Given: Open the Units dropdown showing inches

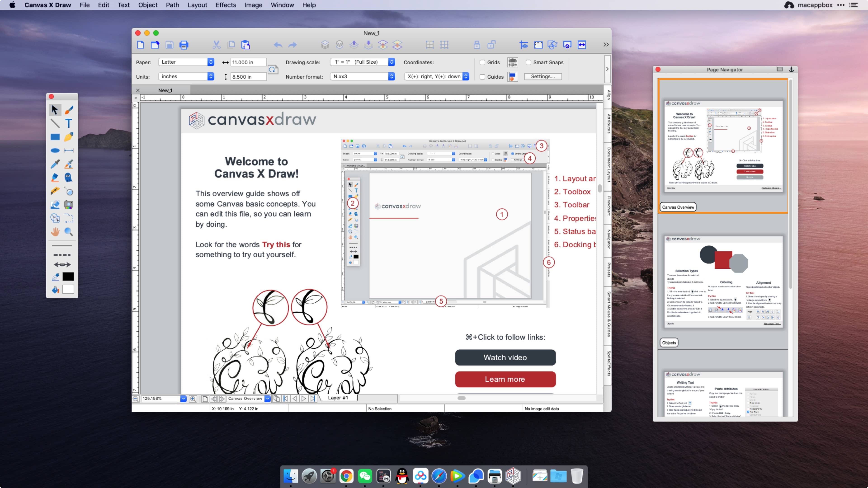Looking at the screenshot, I should pos(186,76).
